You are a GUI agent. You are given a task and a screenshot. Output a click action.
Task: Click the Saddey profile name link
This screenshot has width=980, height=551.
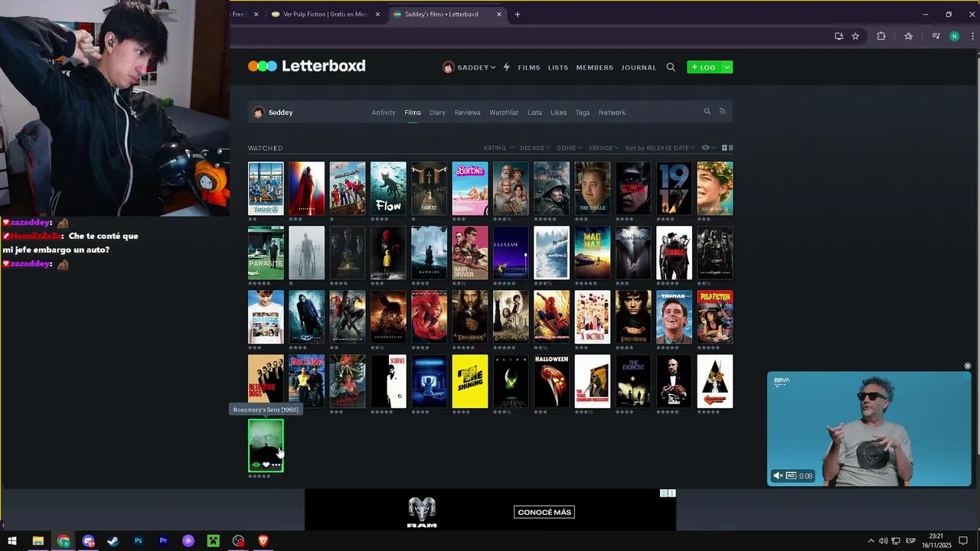pyautogui.click(x=280, y=112)
